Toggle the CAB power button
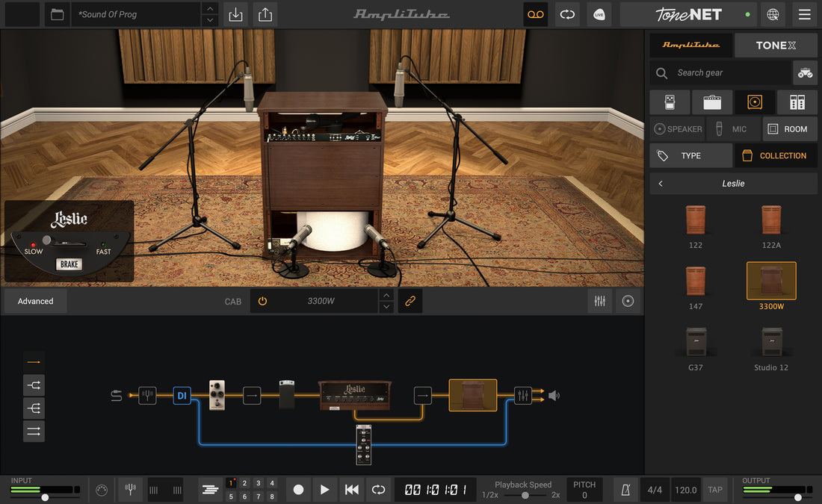 [262, 301]
